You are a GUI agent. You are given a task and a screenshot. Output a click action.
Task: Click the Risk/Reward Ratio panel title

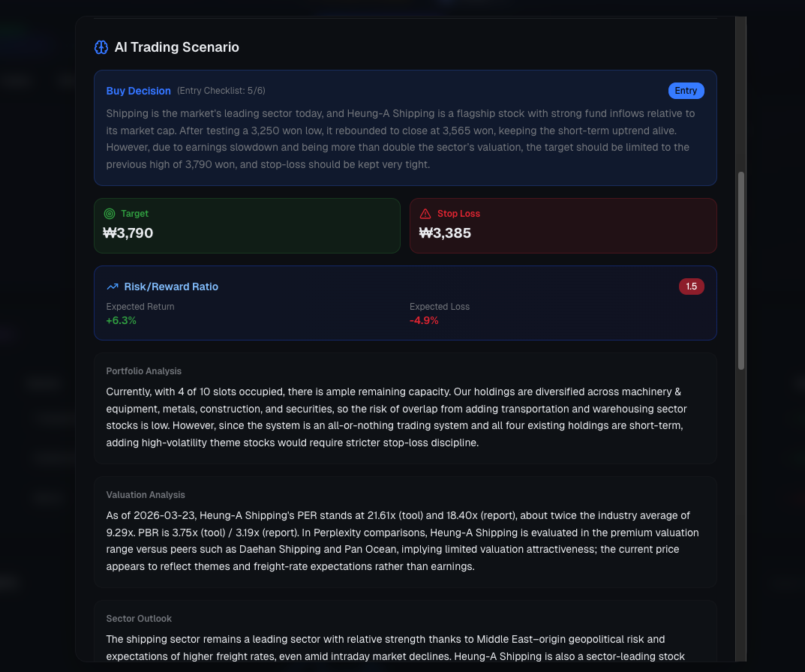pyautogui.click(x=171, y=286)
